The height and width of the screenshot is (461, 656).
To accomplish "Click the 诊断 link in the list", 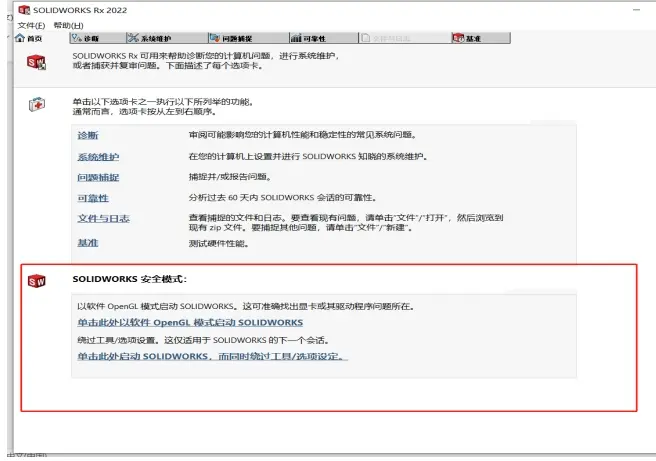I will [88, 136].
